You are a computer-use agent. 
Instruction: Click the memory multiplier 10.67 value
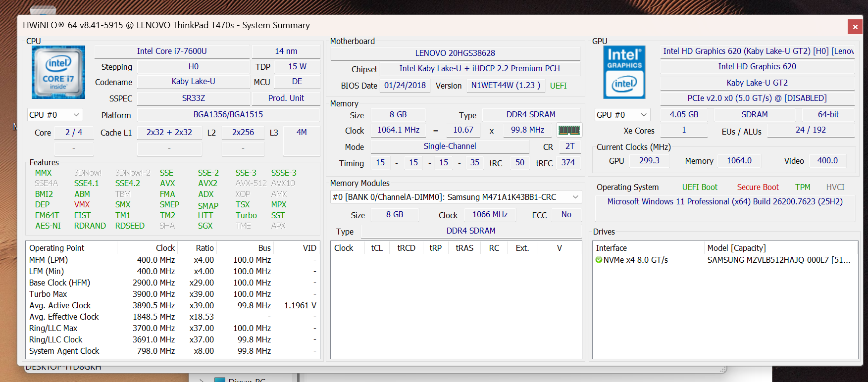pyautogui.click(x=463, y=130)
